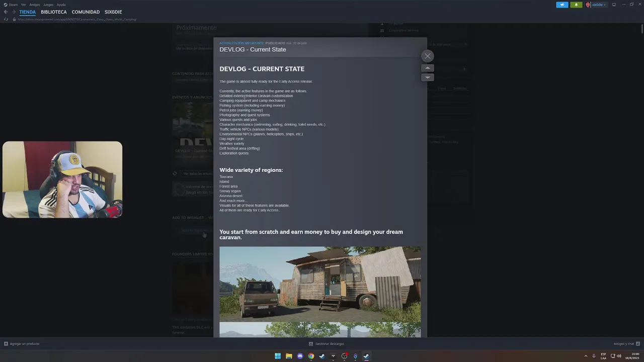Close the DEVLOG popup with the X button
Image resolution: width=644 pixels, height=362 pixels.
click(x=427, y=56)
